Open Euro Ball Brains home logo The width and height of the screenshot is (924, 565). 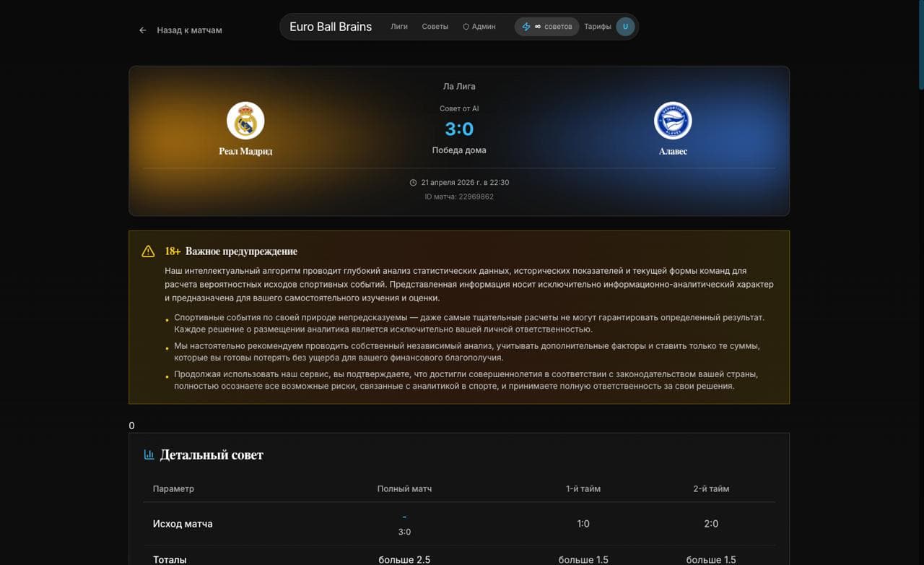point(331,27)
